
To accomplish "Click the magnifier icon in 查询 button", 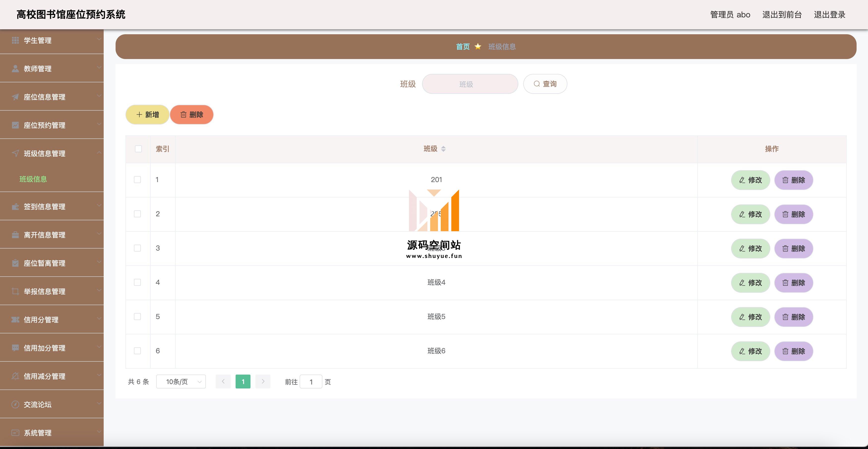I will pos(536,84).
